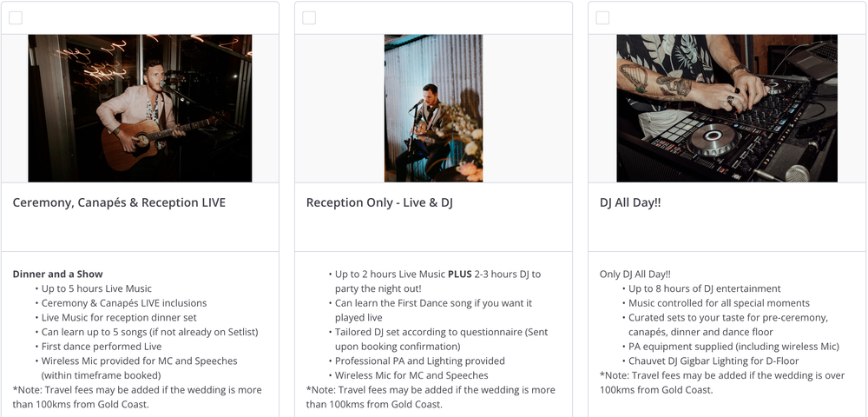Select the DJ All Day!! package title
The width and height of the screenshot is (868, 417).
click(x=630, y=202)
